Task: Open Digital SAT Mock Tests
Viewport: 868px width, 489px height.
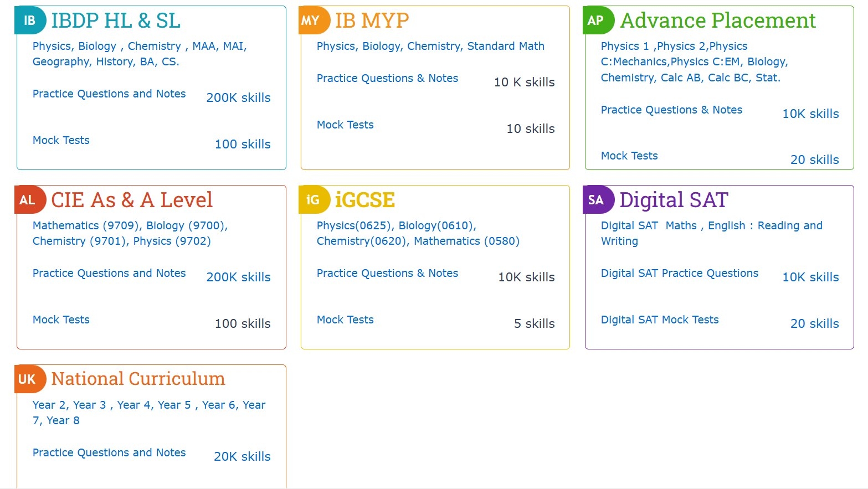Action: (660, 320)
